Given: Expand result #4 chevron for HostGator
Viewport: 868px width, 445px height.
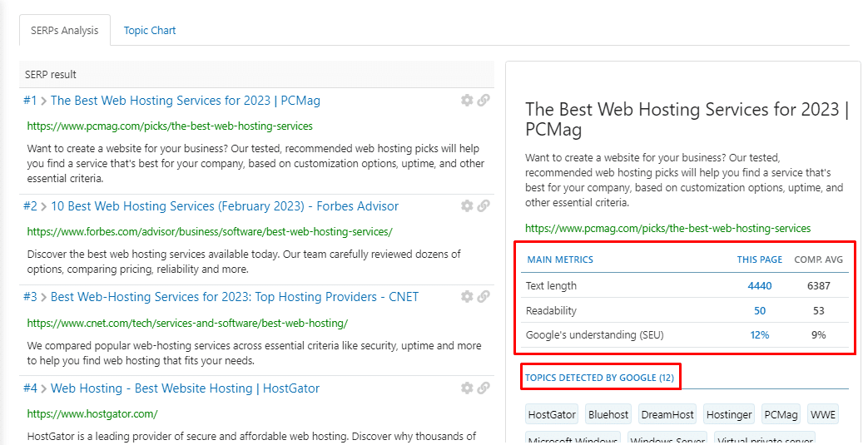Looking at the screenshot, I should pyautogui.click(x=44, y=388).
